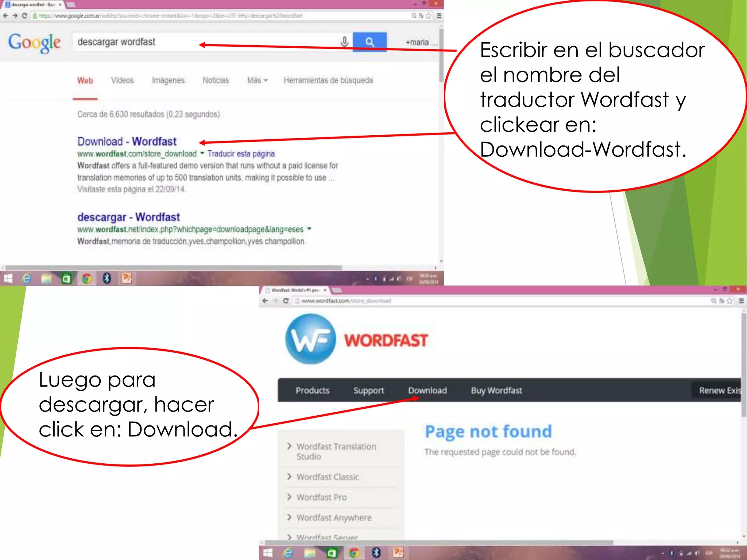Click the Traducir esta página link
Viewport: 747px width, 560px height.
click(241, 153)
